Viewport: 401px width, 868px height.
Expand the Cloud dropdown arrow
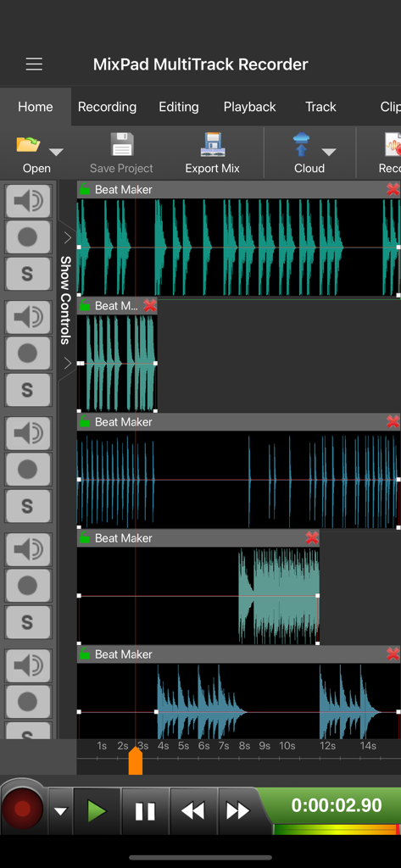coord(329,153)
